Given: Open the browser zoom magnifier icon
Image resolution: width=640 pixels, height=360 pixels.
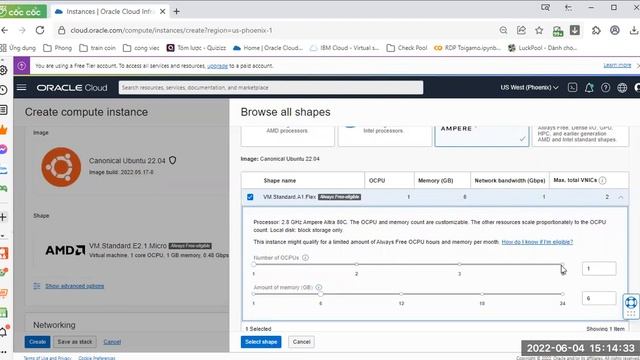Looking at the screenshot, I should click(503, 30).
